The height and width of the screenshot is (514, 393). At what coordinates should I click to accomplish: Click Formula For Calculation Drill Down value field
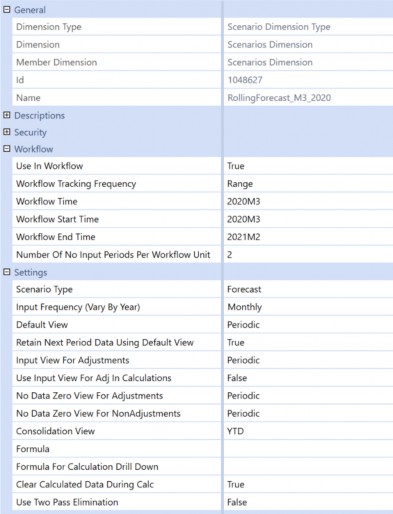pos(308,467)
